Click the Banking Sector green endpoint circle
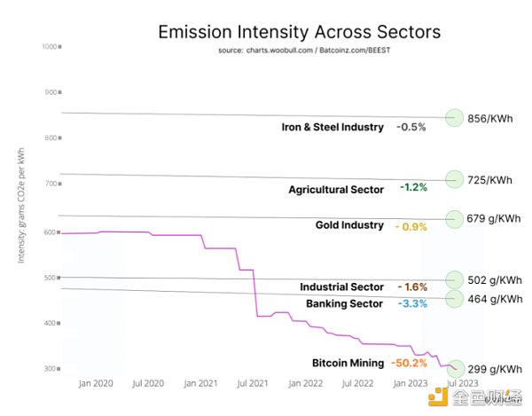The height and width of the screenshot is (416, 532). (454, 299)
